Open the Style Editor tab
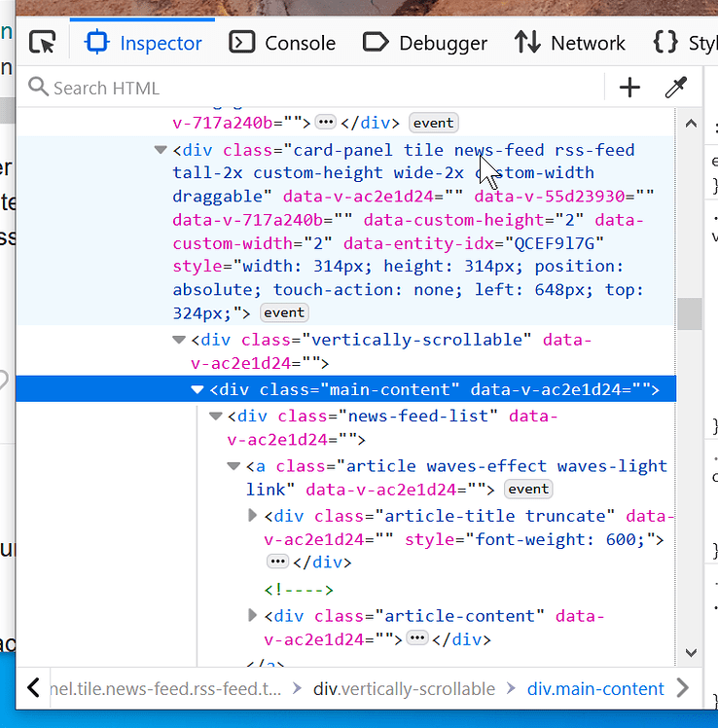This screenshot has height=728, width=718. pyautogui.click(x=684, y=43)
